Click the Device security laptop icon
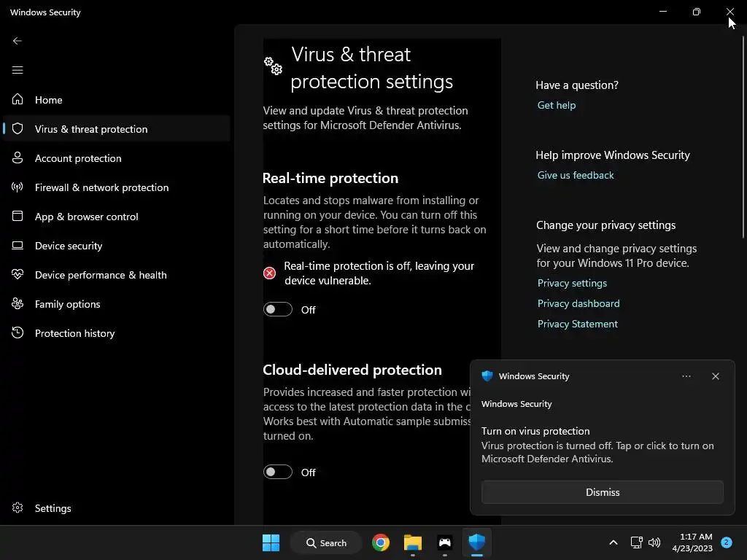The width and height of the screenshot is (747, 560). pyautogui.click(x=18, y=245)
